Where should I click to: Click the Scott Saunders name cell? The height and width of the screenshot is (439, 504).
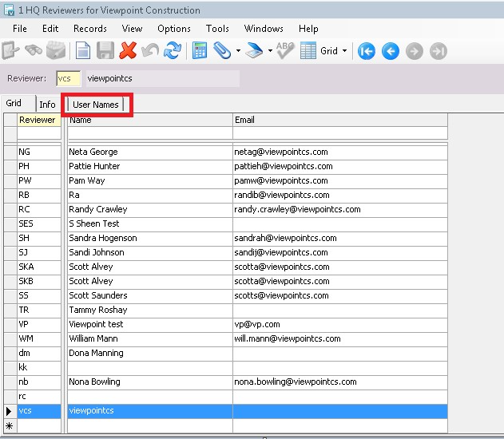tap(150, 296)
